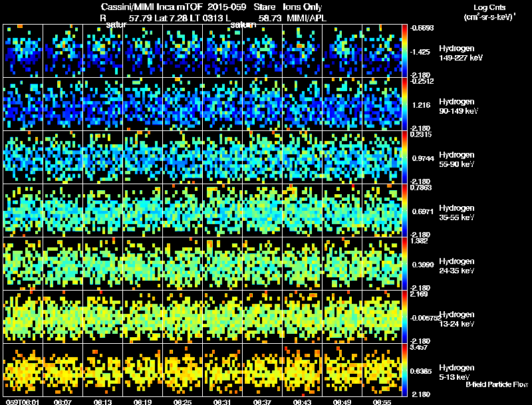
Task: Click the '06:55' time axis label
Action: 382,402
